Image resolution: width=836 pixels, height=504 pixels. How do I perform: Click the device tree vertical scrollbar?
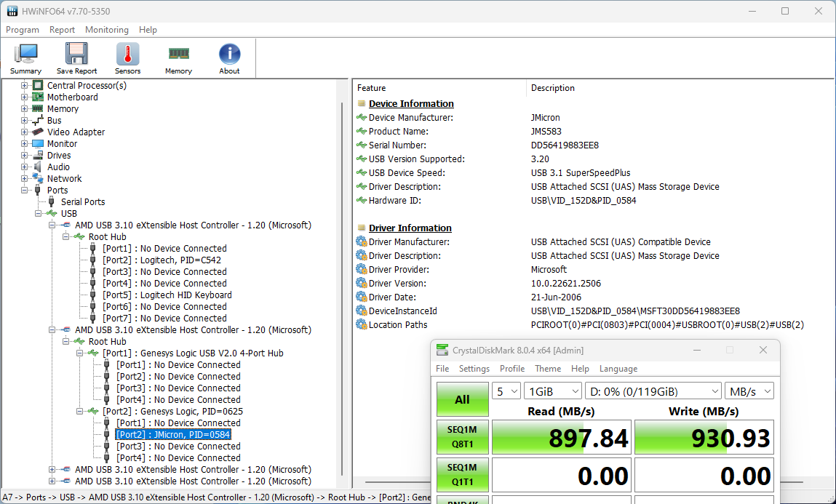pos(342,288)
